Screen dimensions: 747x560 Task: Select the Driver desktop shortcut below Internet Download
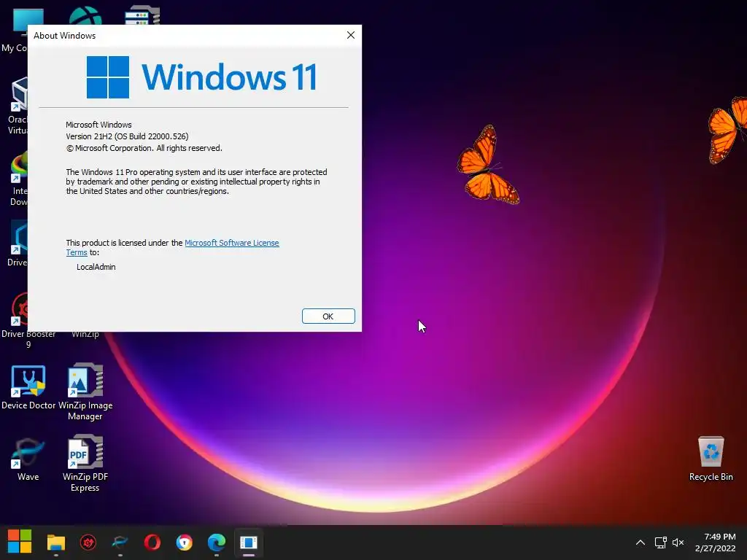tap(18, 244)
